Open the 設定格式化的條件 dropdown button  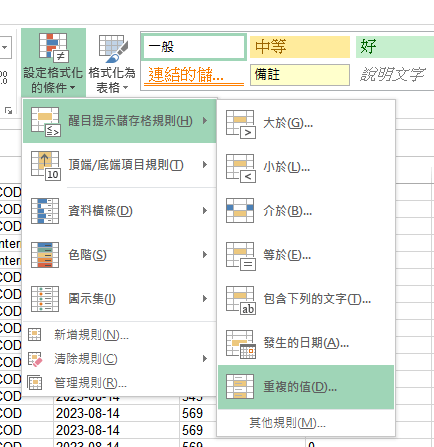(53, 62)
